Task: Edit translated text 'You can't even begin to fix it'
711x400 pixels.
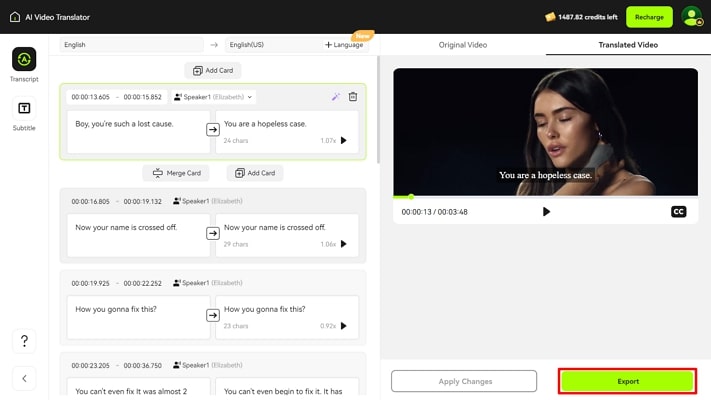Action: [287, 386]
